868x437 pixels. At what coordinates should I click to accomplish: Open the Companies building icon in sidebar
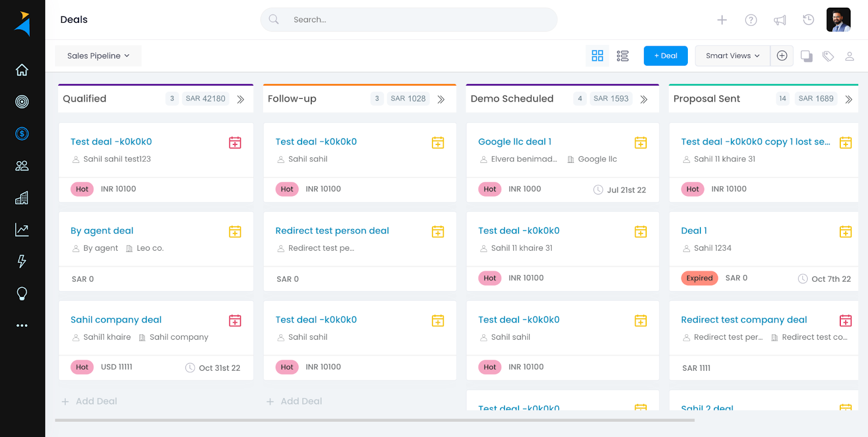click(x=22, y=198)
